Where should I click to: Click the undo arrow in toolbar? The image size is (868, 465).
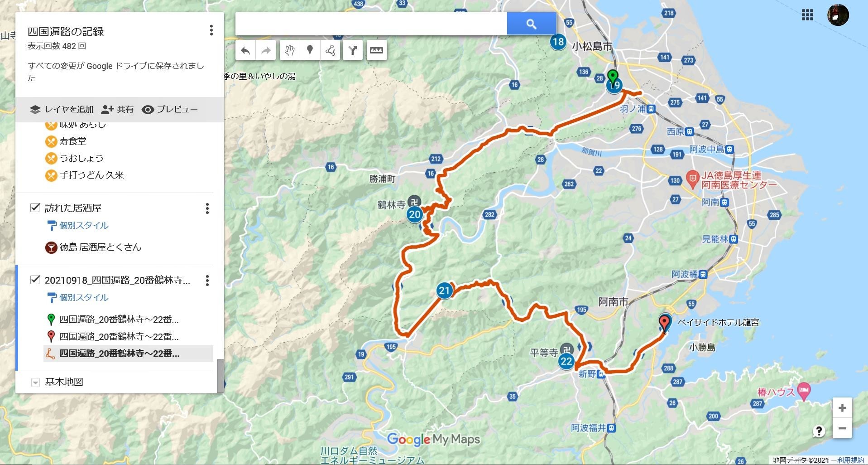coord(245,50)
